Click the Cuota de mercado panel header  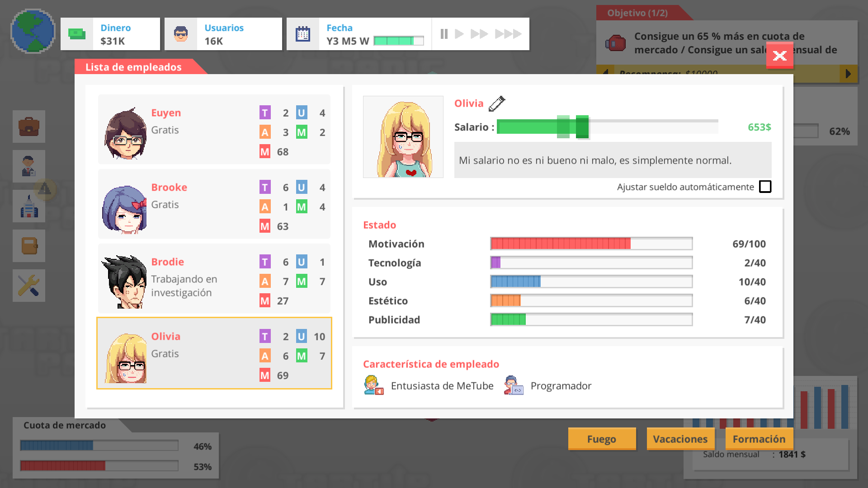tap(64, 425)
